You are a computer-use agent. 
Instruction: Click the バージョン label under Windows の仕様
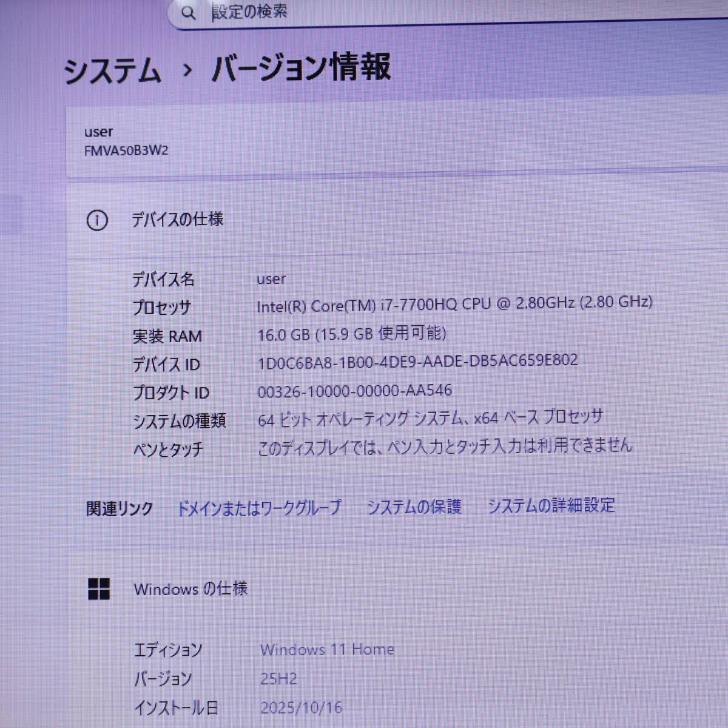163,679
